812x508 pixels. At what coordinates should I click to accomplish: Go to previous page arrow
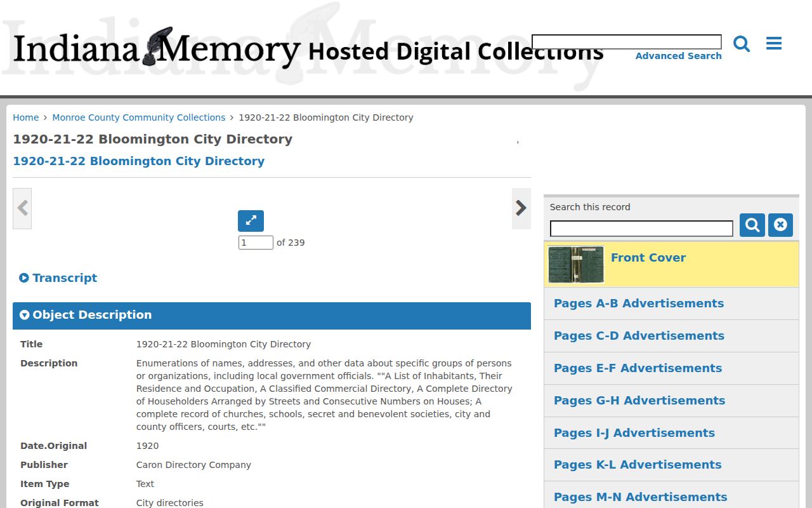[22, 208]
